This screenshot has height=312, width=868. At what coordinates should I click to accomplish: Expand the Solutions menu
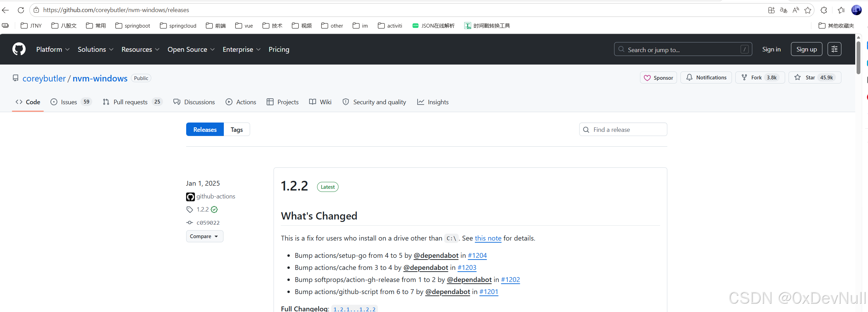pyautogui.click(x=95, y=49)
